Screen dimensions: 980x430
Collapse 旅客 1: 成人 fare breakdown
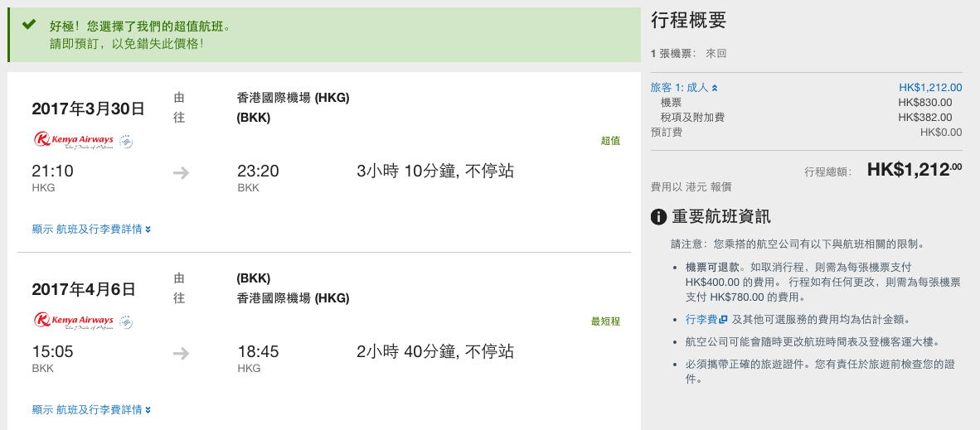684,88
